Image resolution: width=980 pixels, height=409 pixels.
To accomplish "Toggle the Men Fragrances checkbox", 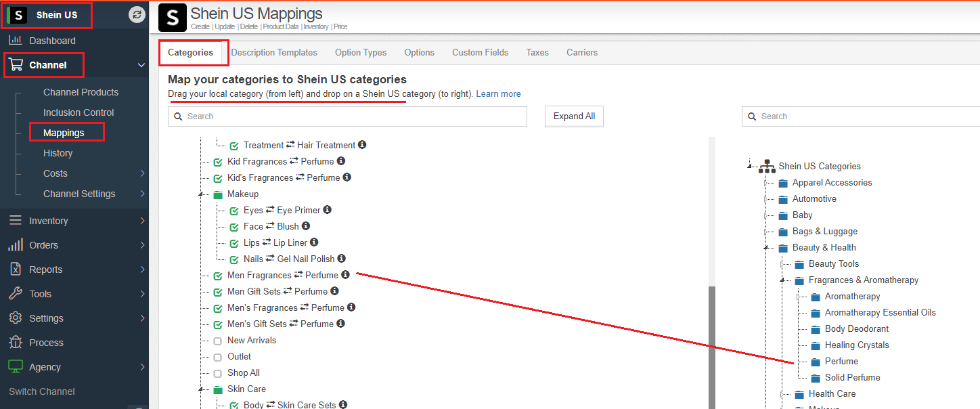I will pyautogui.click(x=218, y=276).
